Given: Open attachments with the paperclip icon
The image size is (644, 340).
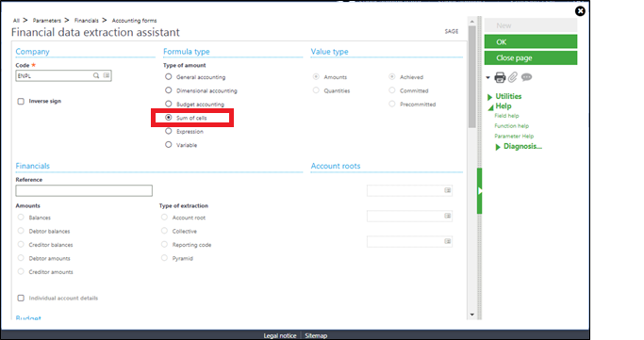Looking at the screenshot, I should 513,77.
